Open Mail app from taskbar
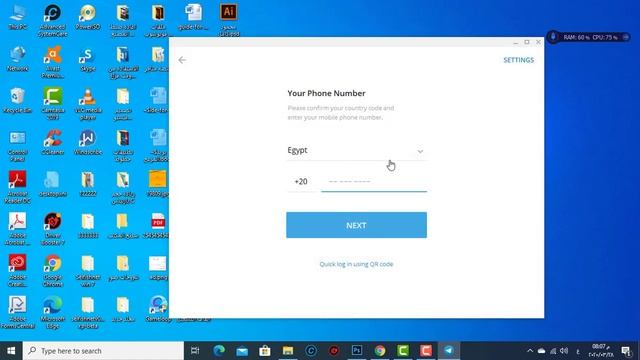This screenshot has height=360, width=640. point(242,351)
